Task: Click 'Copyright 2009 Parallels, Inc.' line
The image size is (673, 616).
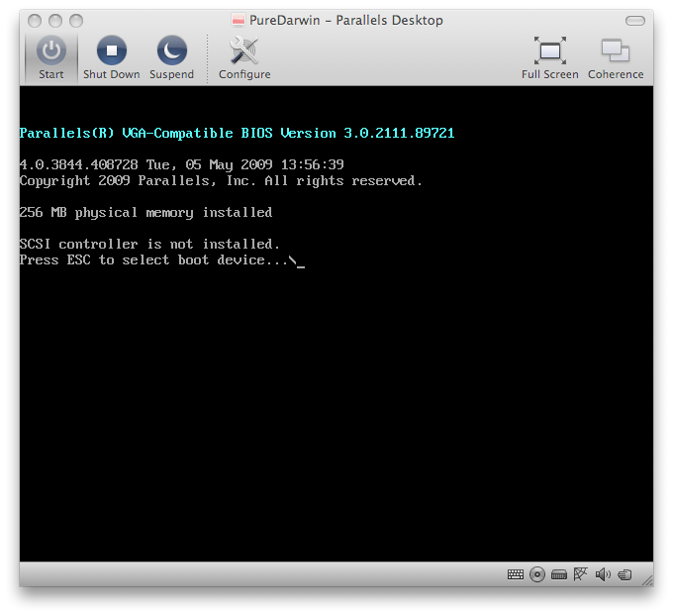Action: coord(221,181)
